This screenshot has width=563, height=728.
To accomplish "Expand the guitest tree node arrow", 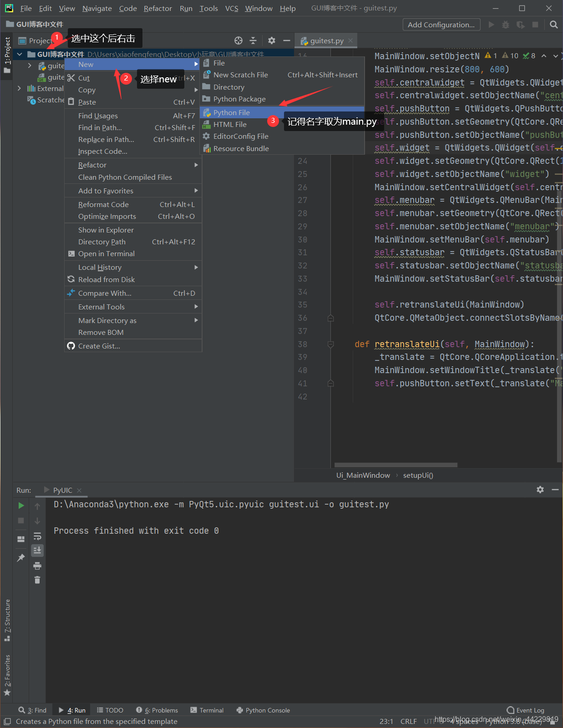I will [30, 66].
